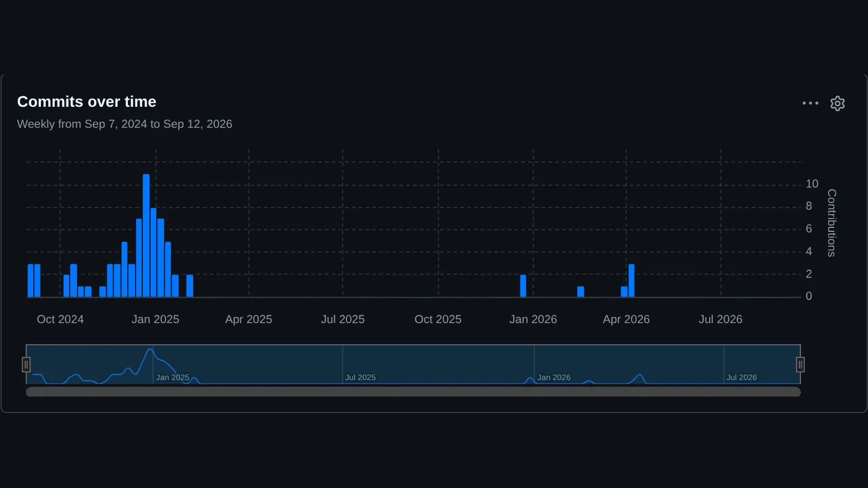Click the 'Commits over time' heading

tap(87, 102)
